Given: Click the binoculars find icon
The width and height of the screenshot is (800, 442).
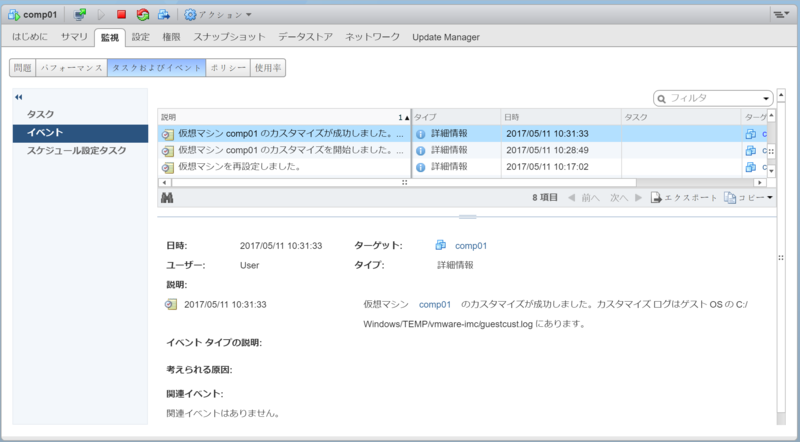Looking at the screenshot, I should [x=167, y=198].
